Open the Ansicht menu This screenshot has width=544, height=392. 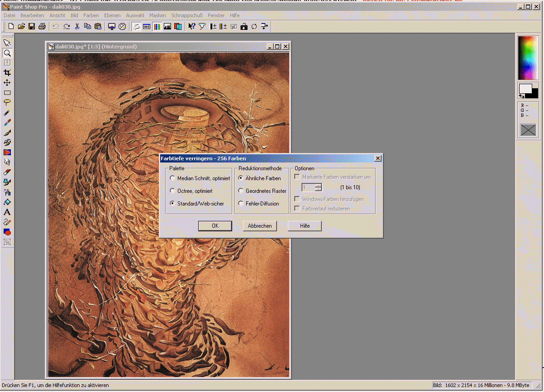[x=57, y=15]
